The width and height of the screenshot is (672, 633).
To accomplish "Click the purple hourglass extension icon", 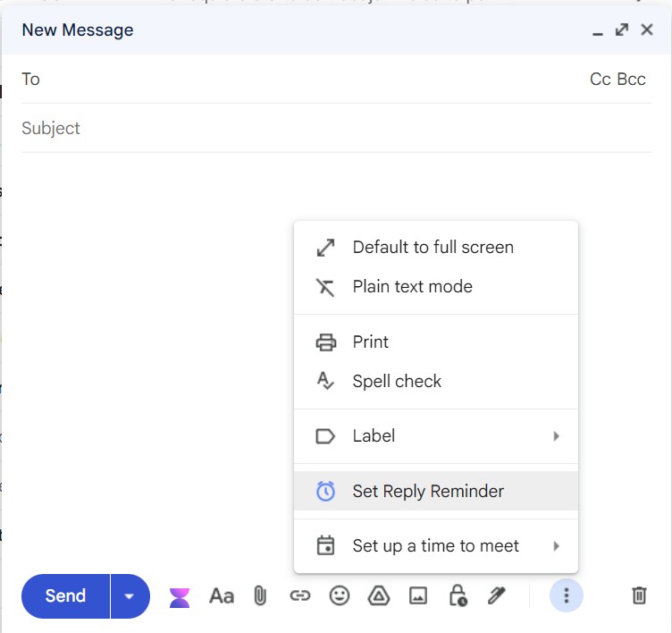I will pyautogui.click(x=180, y=597).
